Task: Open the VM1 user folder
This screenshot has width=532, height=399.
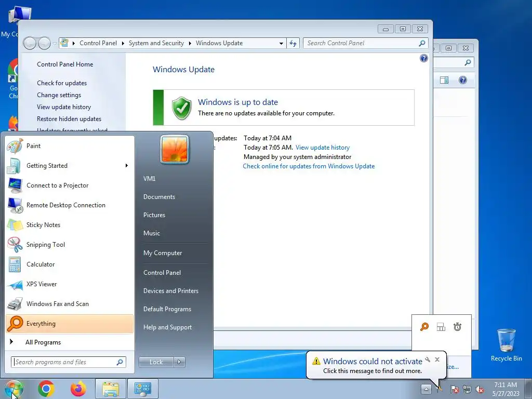Action: 149,179
